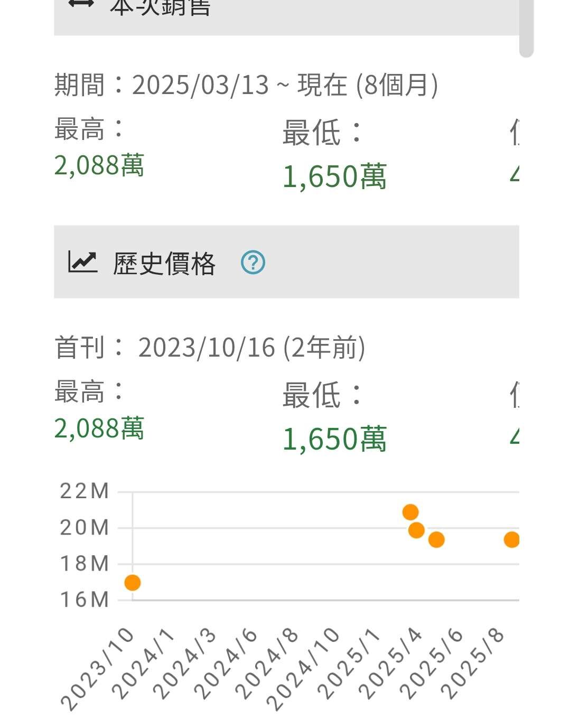Select the 本次銷售 section header title
The width and height of the screenshot is (570, 728).
click(160, 6)
